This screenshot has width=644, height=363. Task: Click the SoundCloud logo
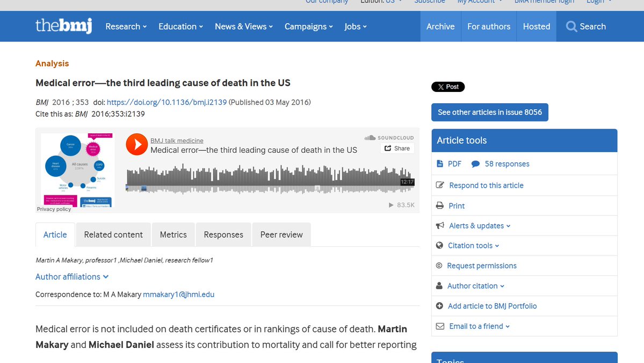tap(389, 138)
